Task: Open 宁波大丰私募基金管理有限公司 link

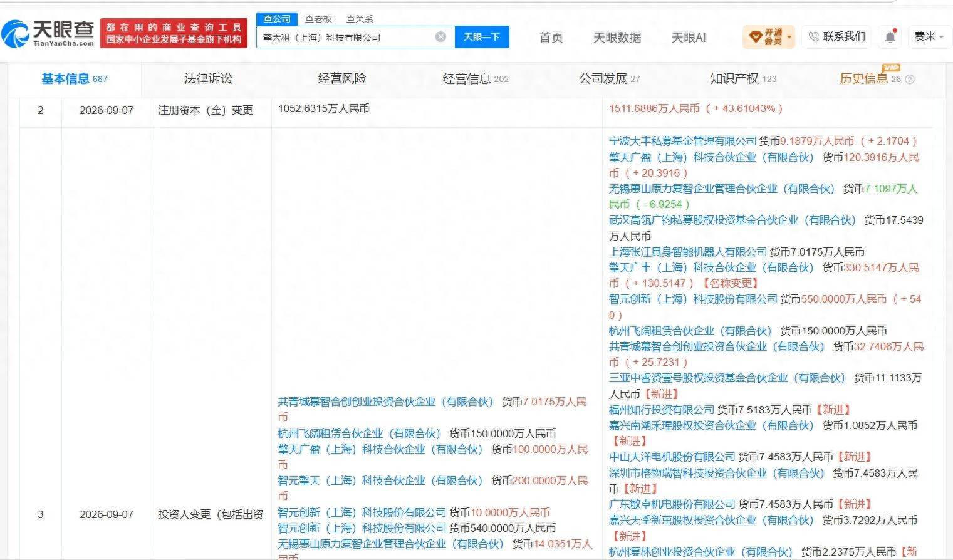Action: click(x=683, y=141)
